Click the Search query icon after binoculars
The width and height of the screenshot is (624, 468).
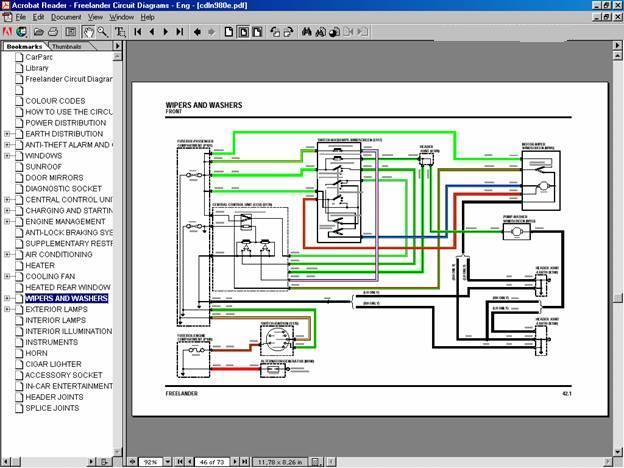[335, 32]
